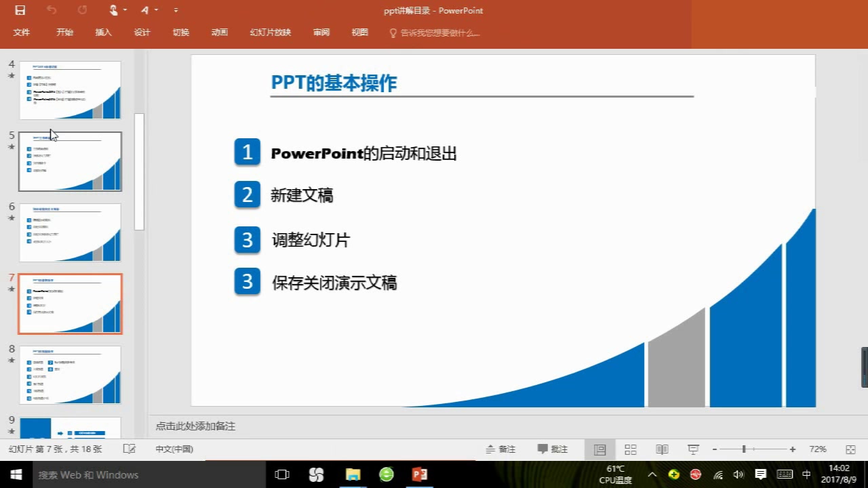
Task: Open File Explorer from the taskbar
Action: click(353, 474)
